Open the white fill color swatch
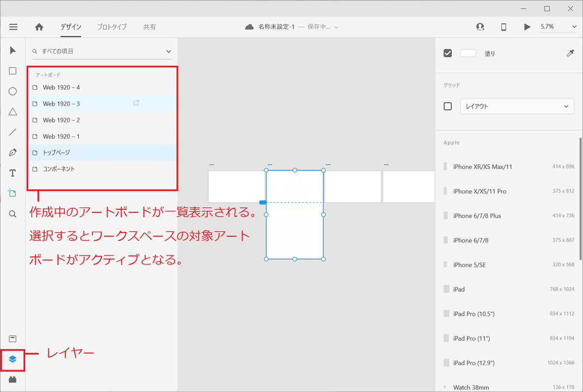This screenshot has width=583, height=392. click(x=468, y=53)
